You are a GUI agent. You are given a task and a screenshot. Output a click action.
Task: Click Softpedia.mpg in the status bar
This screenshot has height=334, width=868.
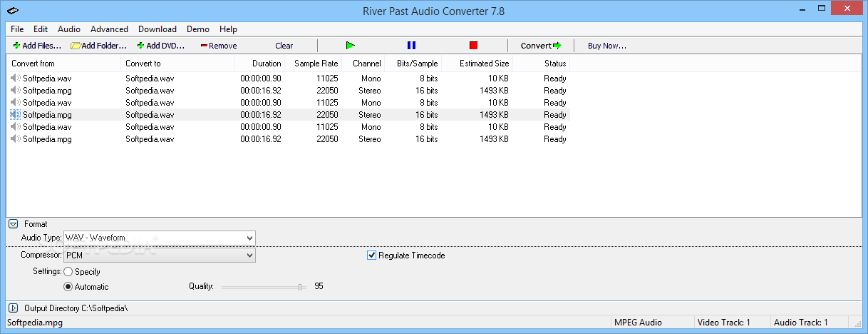click(34, 323)
